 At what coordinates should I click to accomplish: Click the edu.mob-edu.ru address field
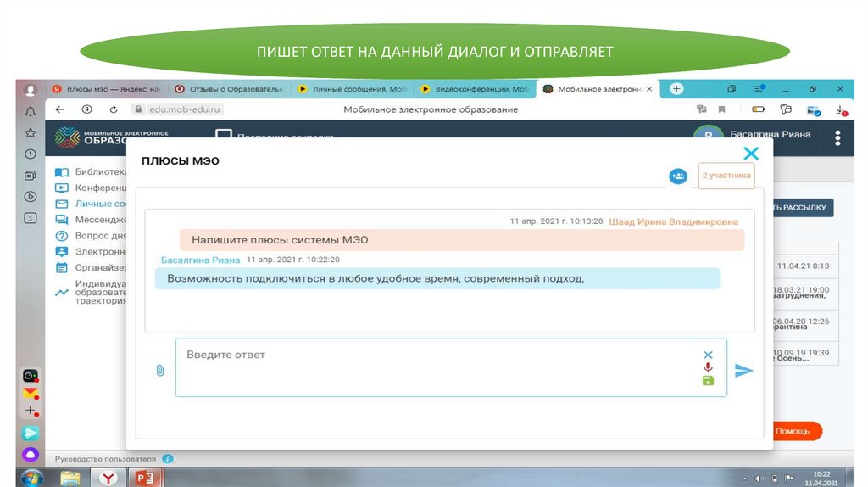pyautogui.click(x=184, y=109)
